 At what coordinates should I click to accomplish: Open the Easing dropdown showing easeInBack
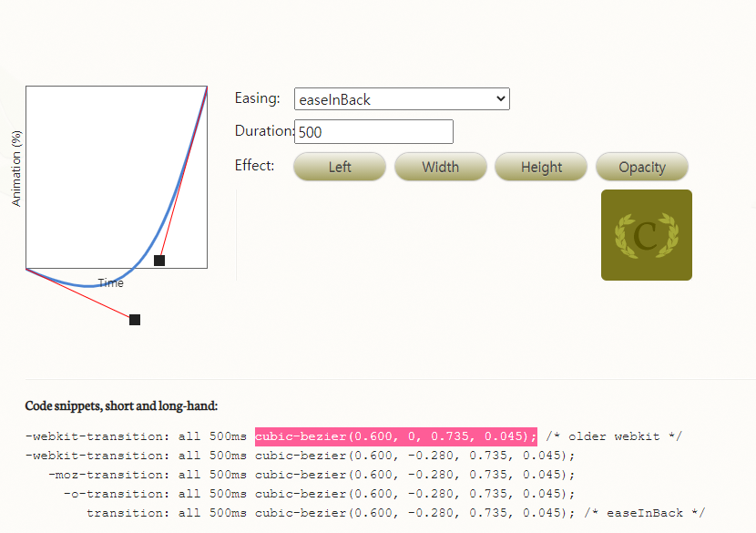402,99
